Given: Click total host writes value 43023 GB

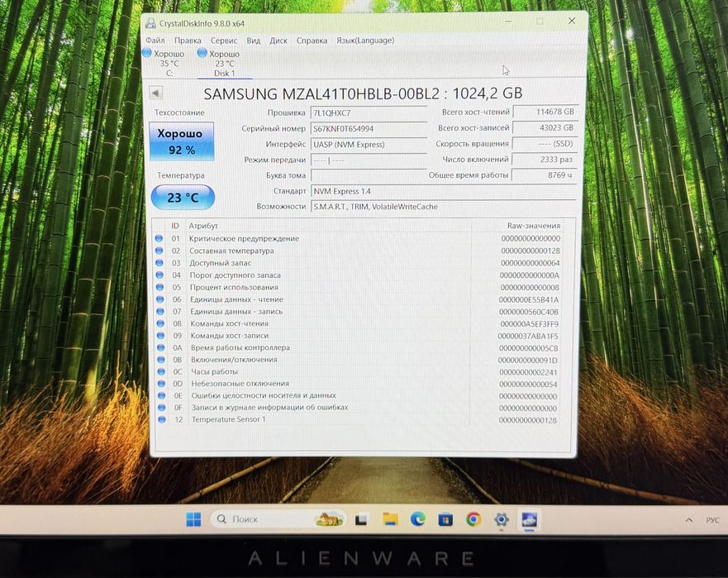Looking at the screenshot, I should (545, 128).
